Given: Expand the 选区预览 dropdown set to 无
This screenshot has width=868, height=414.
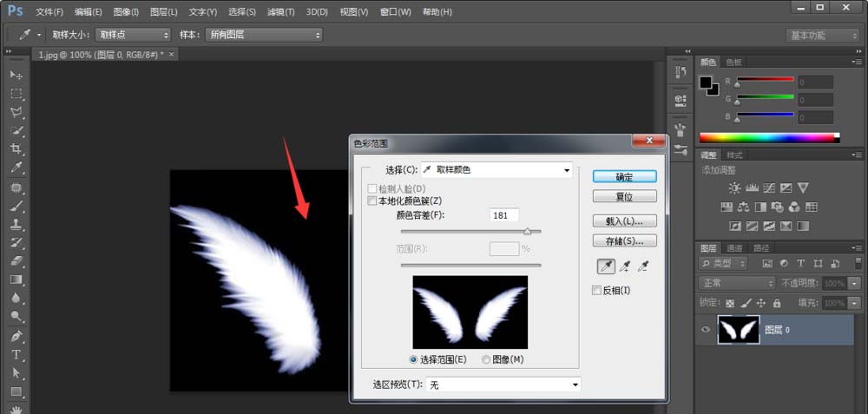Looking at the screenshot, I should pyautogui.click(x=503, y=384).
